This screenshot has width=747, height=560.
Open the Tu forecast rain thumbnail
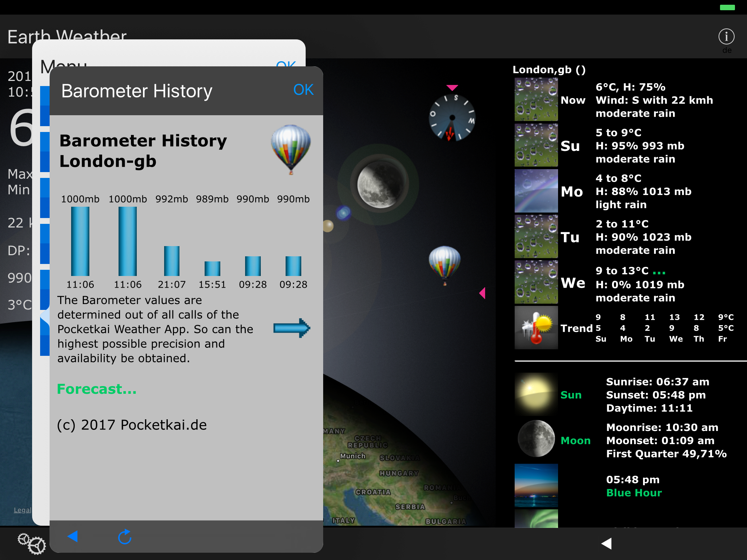click(x=536, y=236)
